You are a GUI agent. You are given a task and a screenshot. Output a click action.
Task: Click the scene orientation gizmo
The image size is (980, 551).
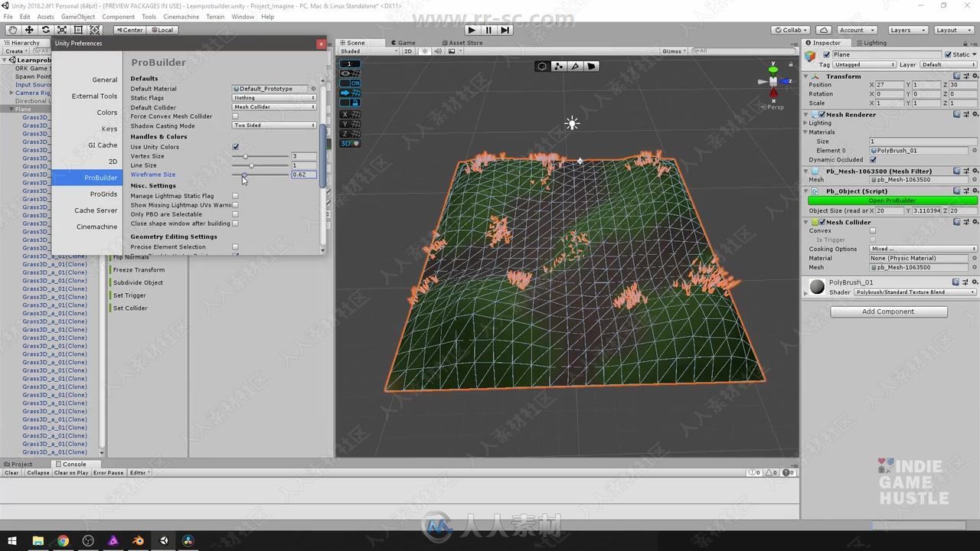tap(773, 81)
